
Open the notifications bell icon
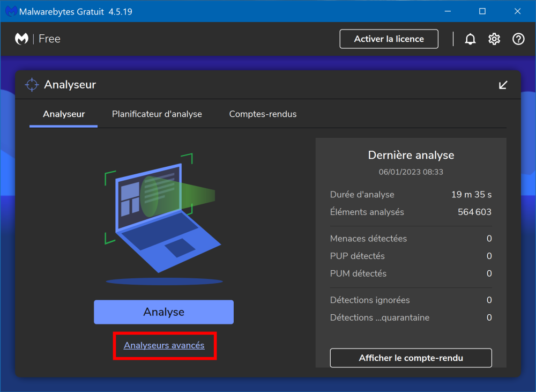pyautogui.click(x=470, y=39)
